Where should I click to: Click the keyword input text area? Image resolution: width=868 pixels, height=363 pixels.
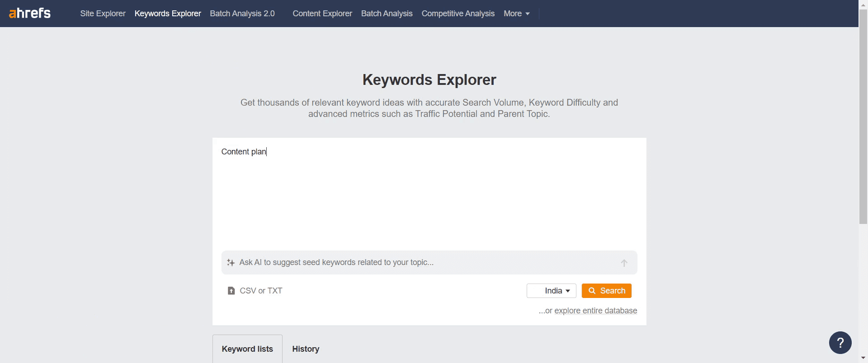(429, 194)
